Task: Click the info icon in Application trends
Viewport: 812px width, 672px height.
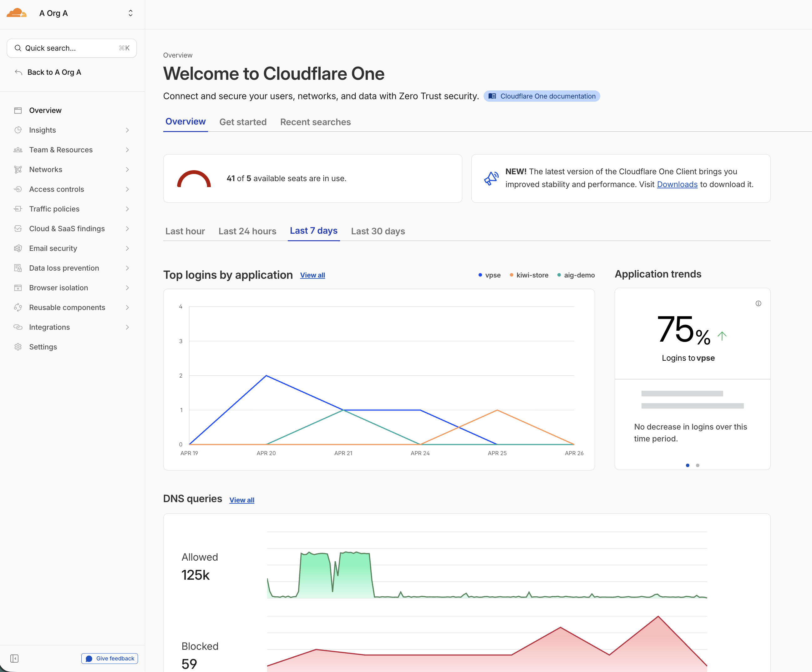Action: point(758,304)
